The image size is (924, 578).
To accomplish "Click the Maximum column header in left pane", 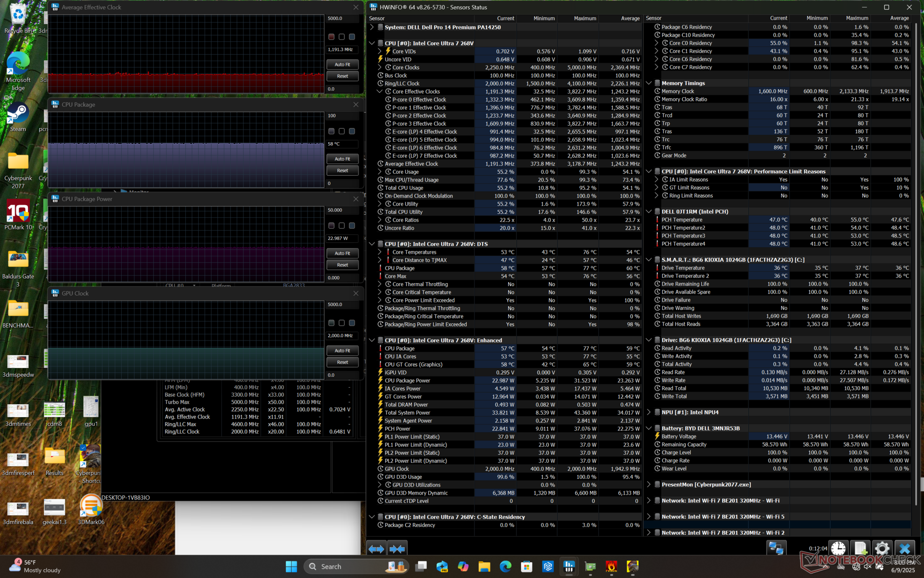I will coord(585,18).
